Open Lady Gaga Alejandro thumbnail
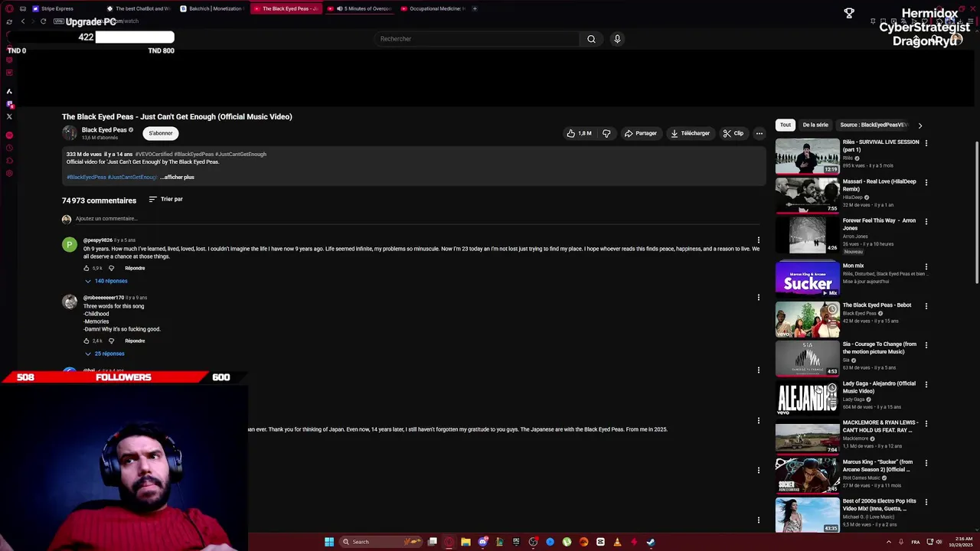This screenshot has width=980, height=551. click(x=807, y=397)
